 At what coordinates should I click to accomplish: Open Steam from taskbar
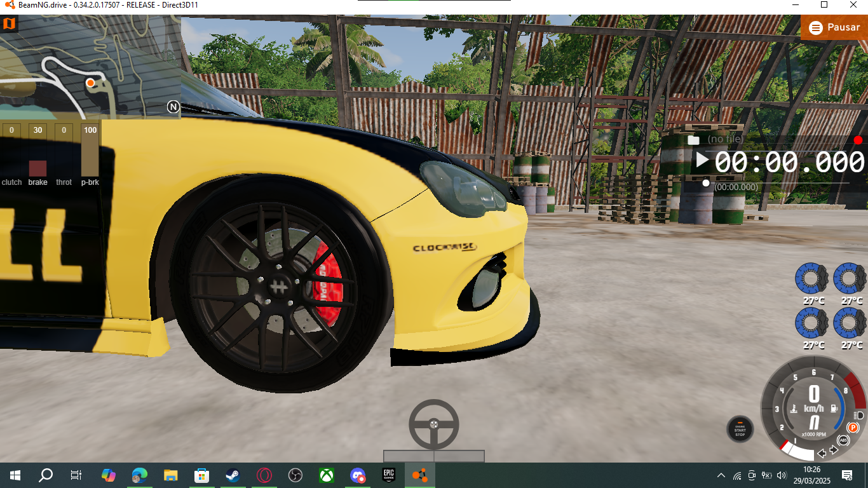coord(233,475)
